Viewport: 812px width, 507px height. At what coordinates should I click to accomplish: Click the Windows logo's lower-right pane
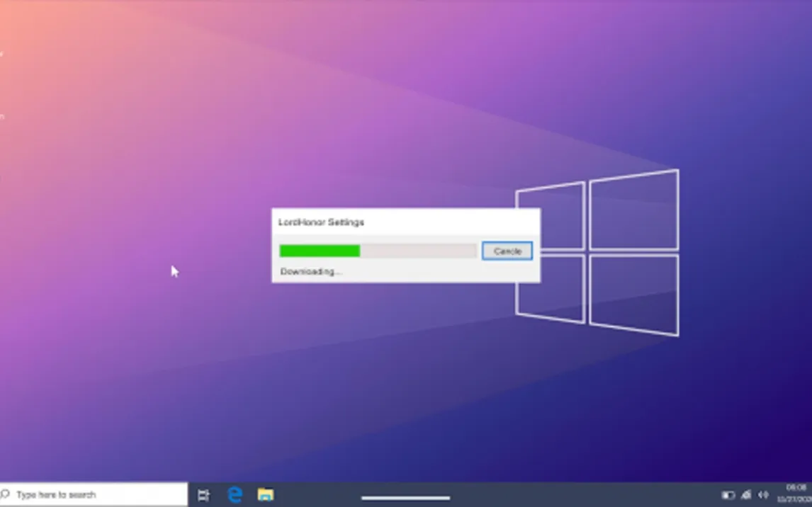coord(633,294)
